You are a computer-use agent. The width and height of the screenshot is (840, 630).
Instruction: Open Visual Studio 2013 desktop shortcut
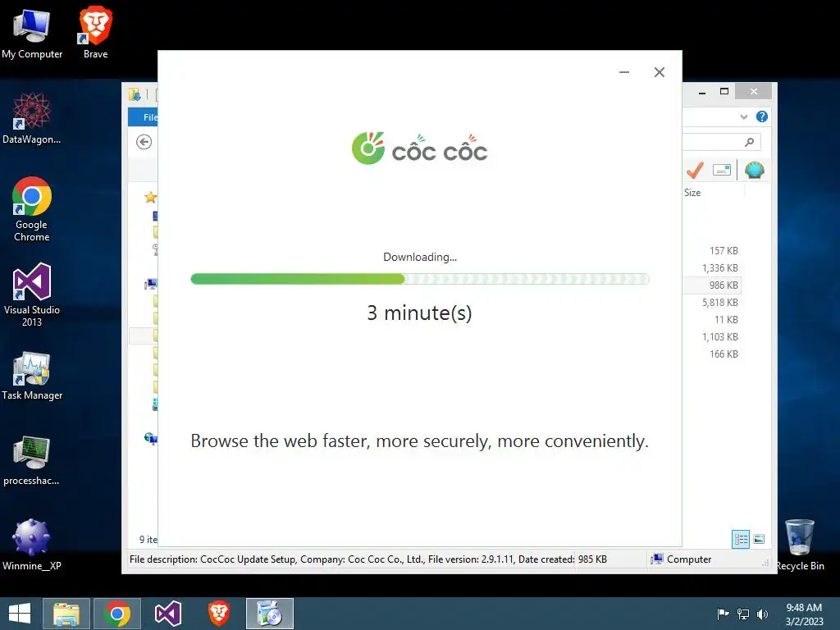[x=32, y=294]
